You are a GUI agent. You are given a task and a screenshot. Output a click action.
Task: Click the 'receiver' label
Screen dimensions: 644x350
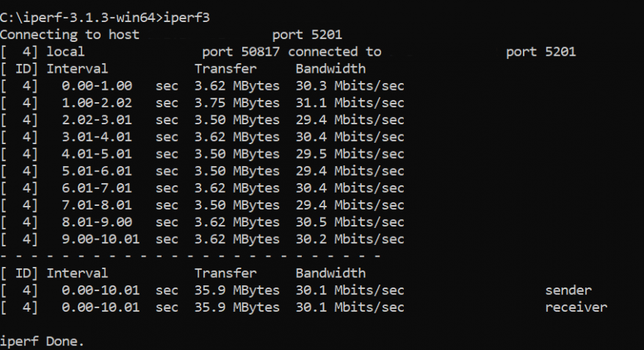click(x=576, y=307)
